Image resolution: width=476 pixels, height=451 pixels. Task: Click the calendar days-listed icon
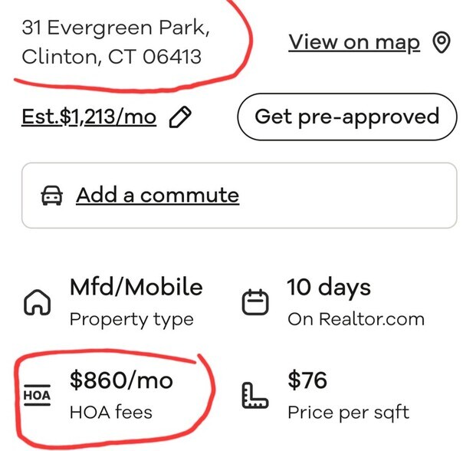coord(255,303)
